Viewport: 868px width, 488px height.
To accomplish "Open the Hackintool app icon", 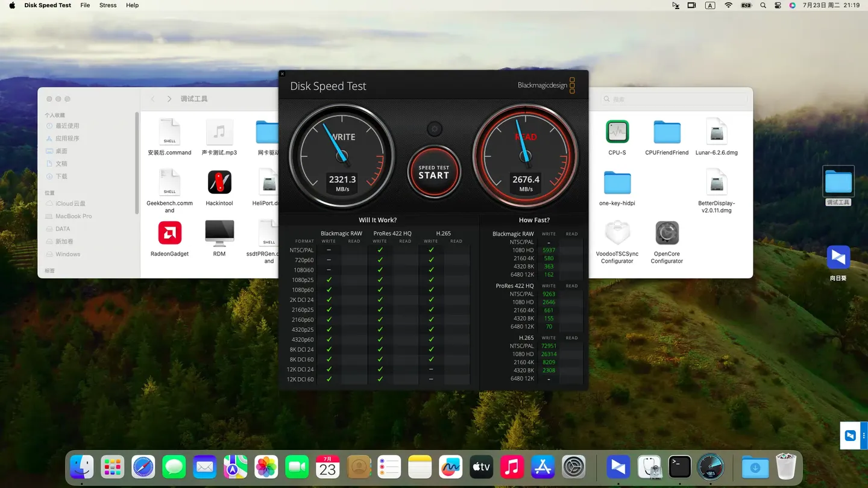I will pyautogui.click(x=219, y=183).
